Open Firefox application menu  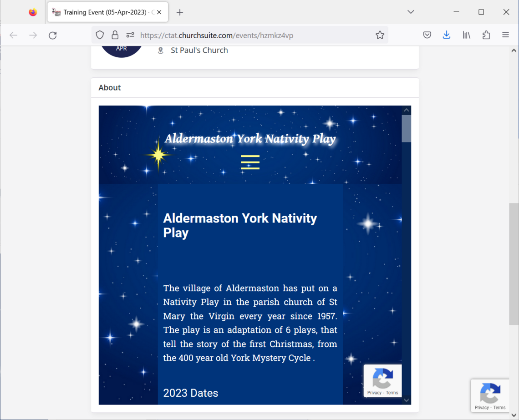point(505,35)
